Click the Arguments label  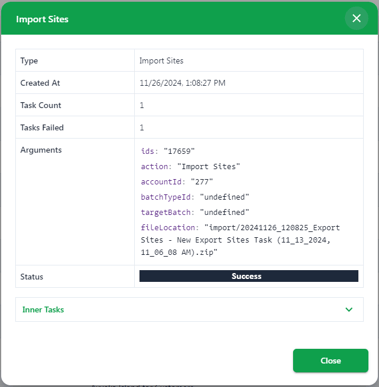[x=41, y=150]
